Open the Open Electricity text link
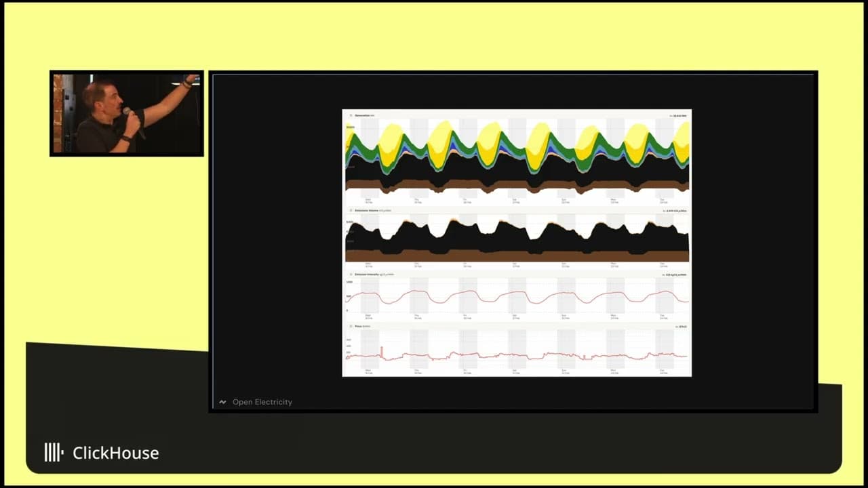 (x=262, y=402)
